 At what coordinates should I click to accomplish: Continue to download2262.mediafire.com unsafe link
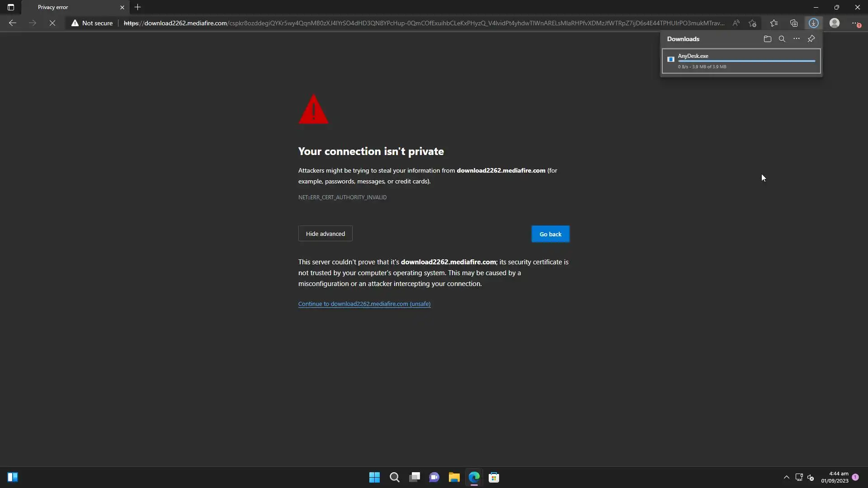[x=364, y=304]
